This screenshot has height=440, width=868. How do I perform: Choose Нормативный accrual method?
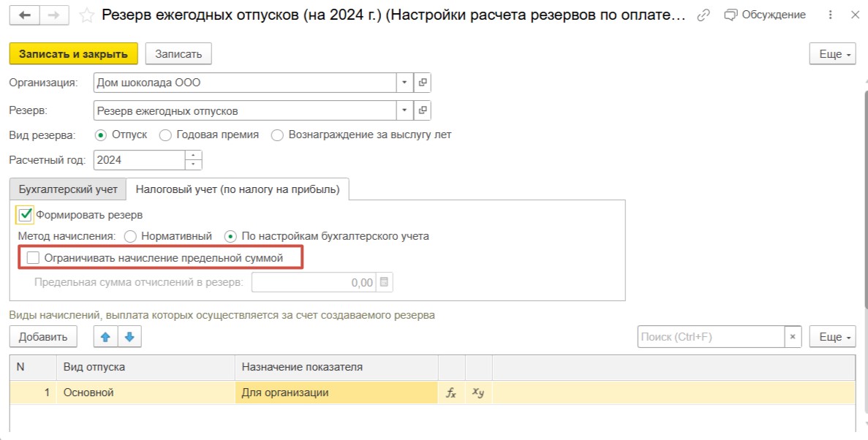131,237
